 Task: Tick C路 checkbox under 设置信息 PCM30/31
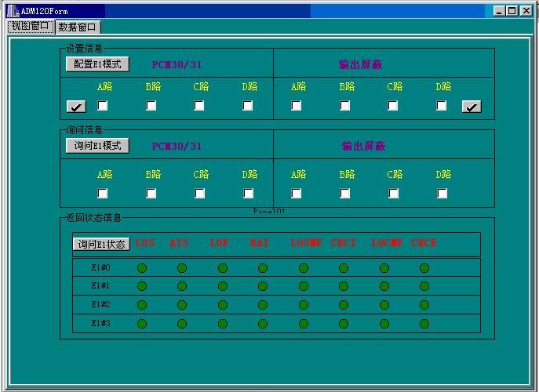click(199, 106)
